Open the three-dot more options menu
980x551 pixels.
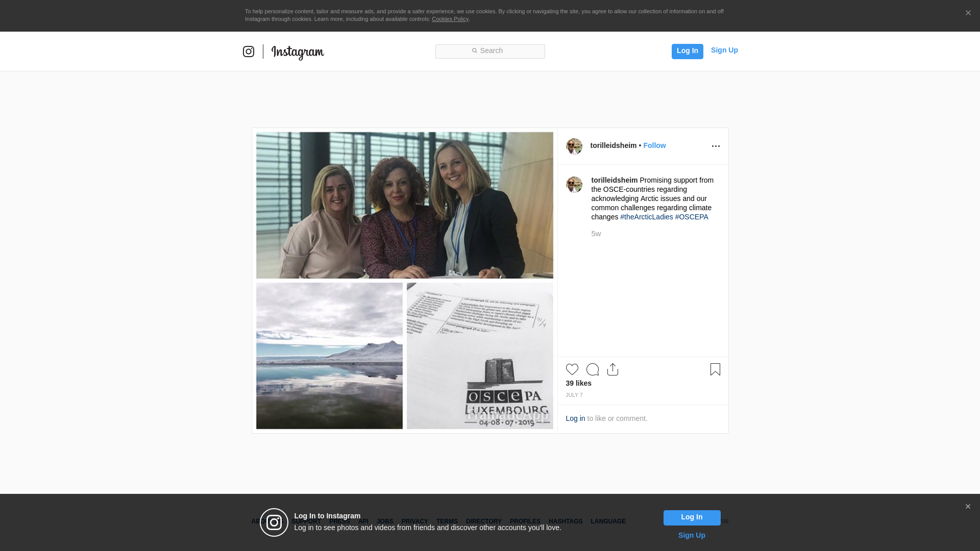(716, 146)
